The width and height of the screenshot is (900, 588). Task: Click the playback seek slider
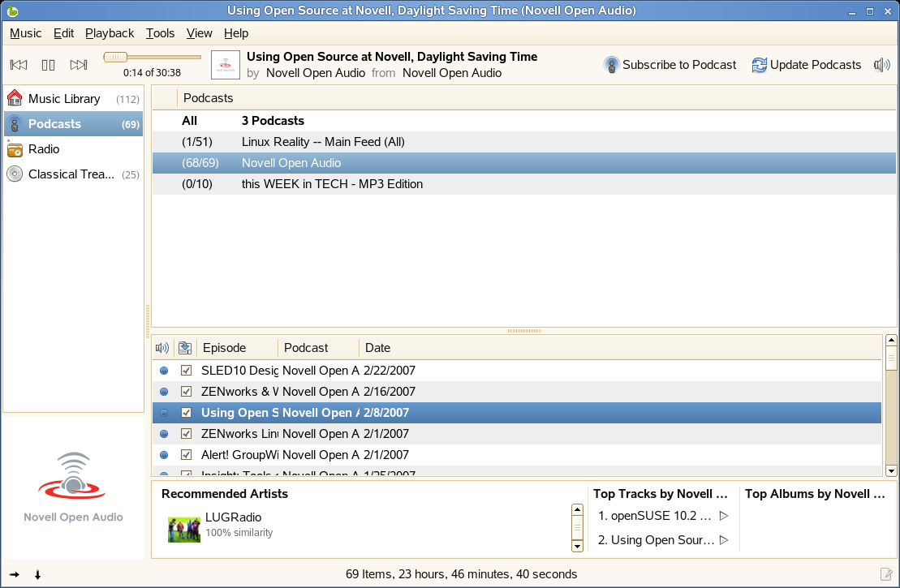coord(152,57)
